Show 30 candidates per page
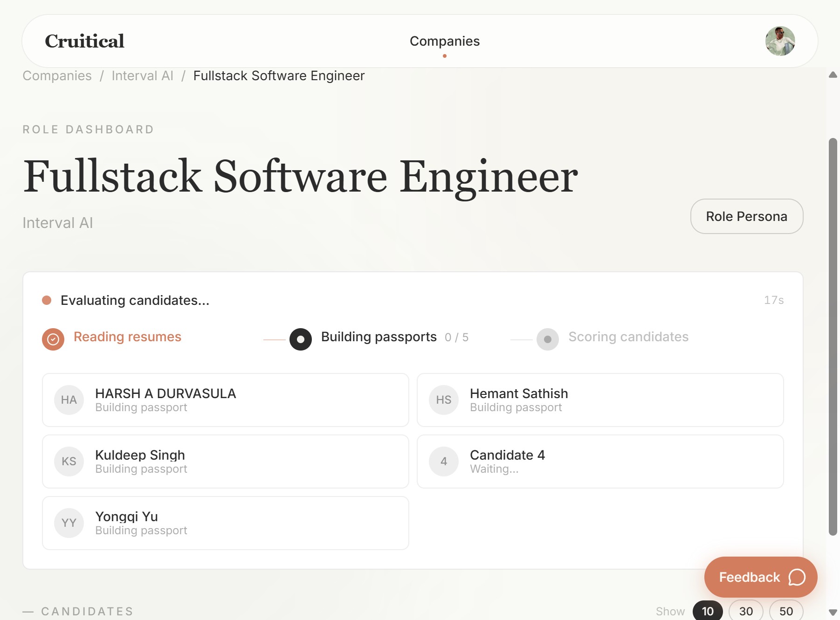 pyautogui.click(x=746, y=611)
